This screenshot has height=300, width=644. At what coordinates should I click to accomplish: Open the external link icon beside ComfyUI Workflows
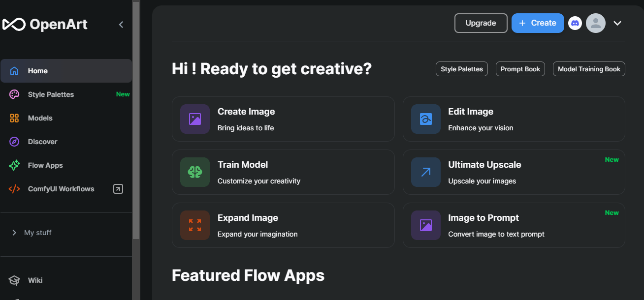click(118, 189)
